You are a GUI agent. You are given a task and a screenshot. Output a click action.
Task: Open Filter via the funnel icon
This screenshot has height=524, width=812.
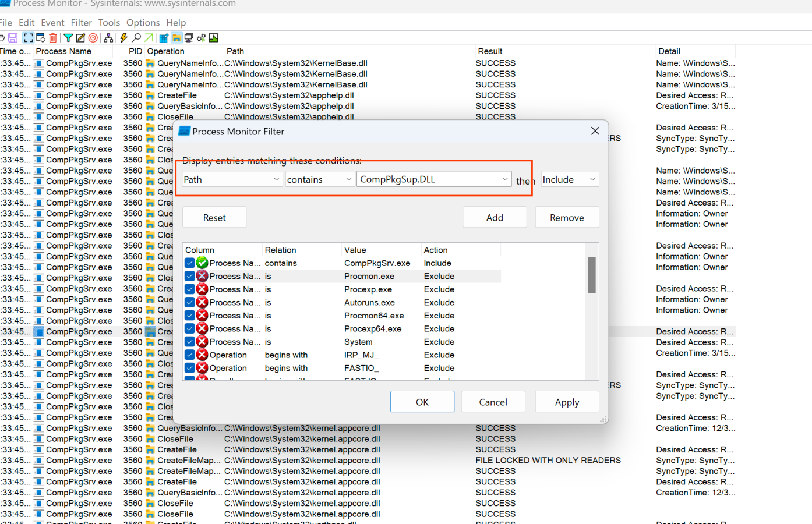click(x=68, y=38)
